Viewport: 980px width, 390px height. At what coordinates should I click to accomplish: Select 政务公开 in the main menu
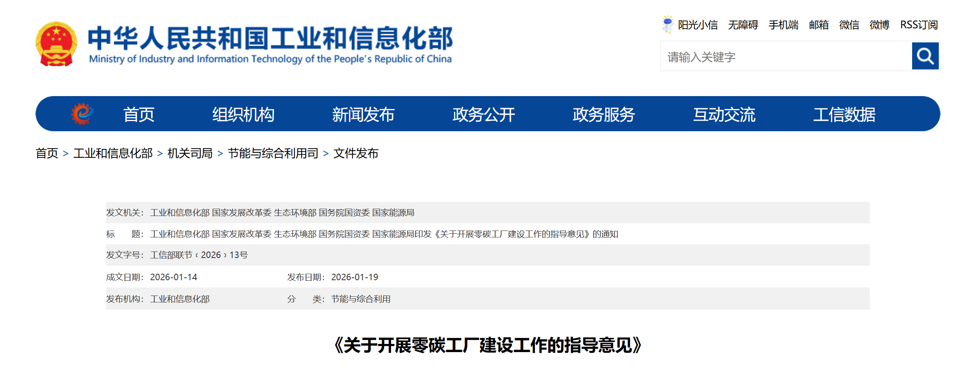click(483, 115)
